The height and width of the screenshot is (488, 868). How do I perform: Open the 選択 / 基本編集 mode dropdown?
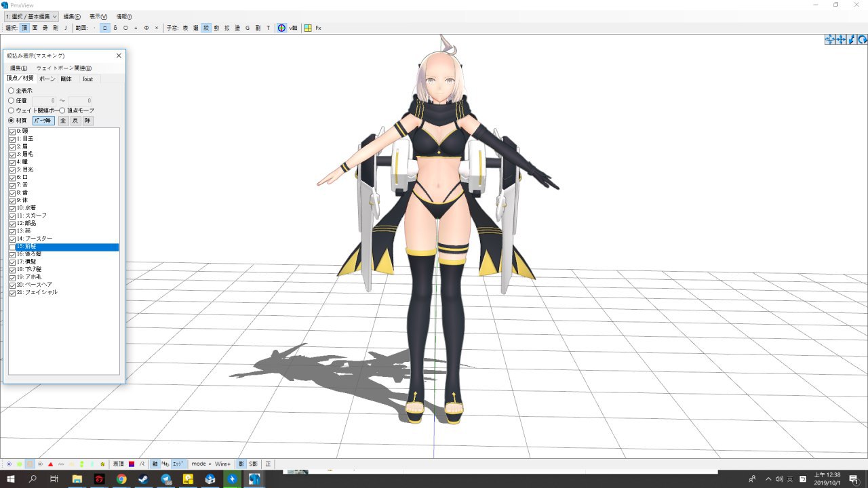point(31,16)
